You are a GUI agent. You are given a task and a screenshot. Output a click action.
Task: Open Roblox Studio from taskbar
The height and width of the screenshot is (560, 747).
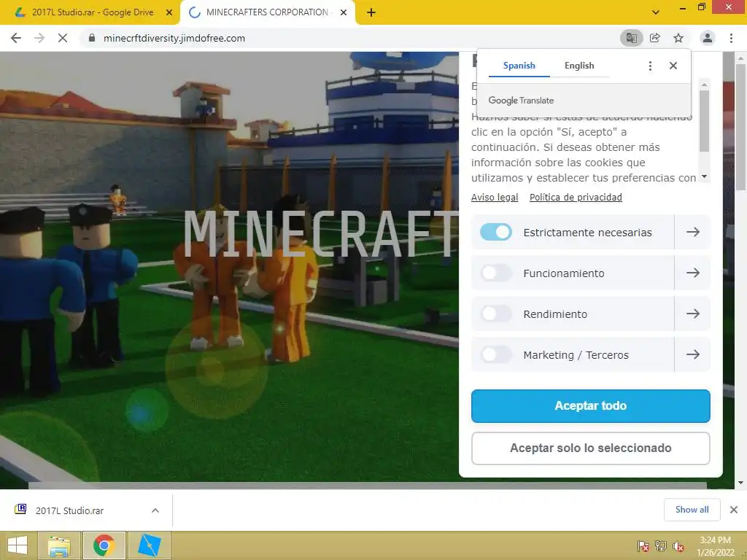149,545
